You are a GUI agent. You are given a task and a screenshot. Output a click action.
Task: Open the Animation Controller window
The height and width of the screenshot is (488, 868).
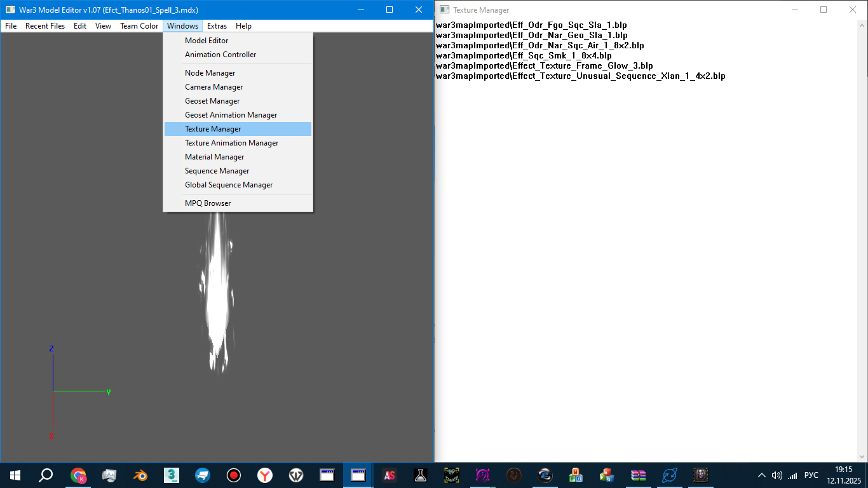click(238, 55)
